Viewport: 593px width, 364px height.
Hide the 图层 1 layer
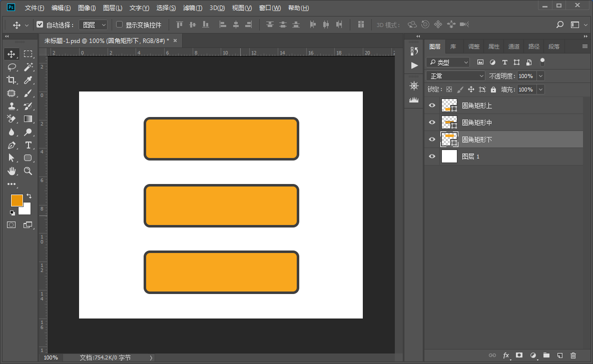[432, 156]
